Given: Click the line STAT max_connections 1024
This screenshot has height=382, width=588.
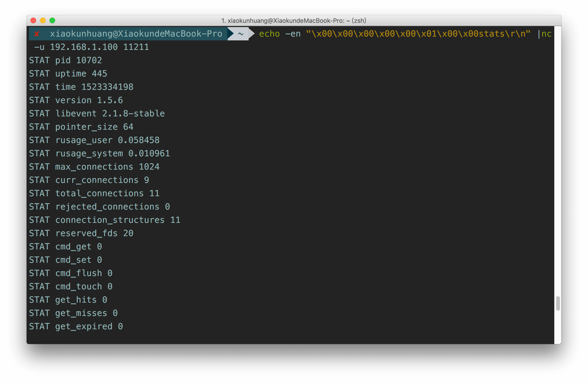Looking at the screenshot, I should click(x=94, y=167).
